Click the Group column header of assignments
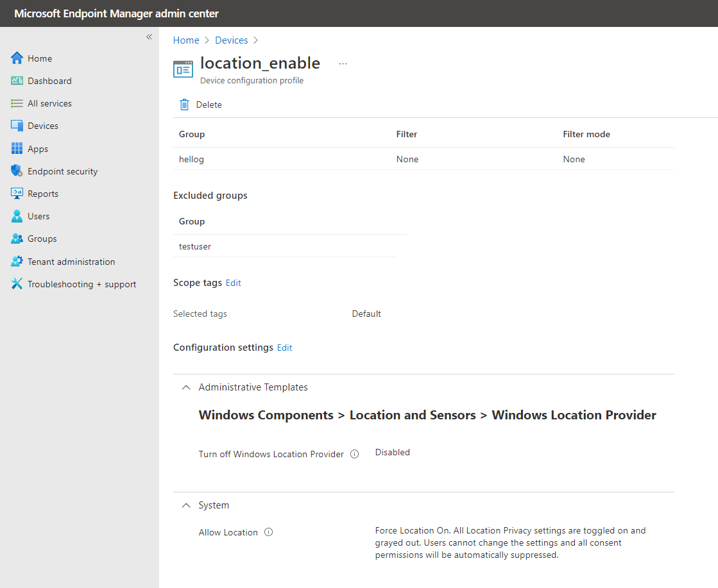This screenshot has width=718, height=588. coord(191,134)
